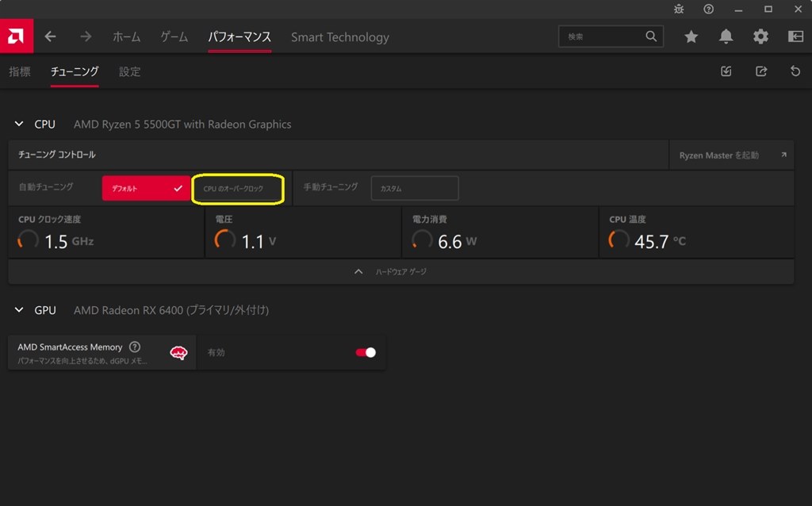Open favorites star icon
Image resolution: width=812 pixels, height=506 pixels.
pyautogui.click(x=691, y=36)
